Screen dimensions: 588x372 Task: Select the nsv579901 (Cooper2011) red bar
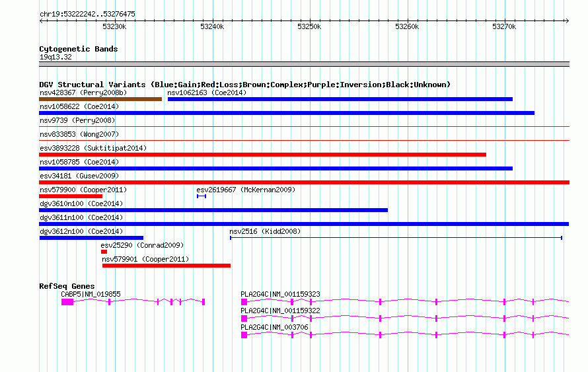click(x=166, y=266)
